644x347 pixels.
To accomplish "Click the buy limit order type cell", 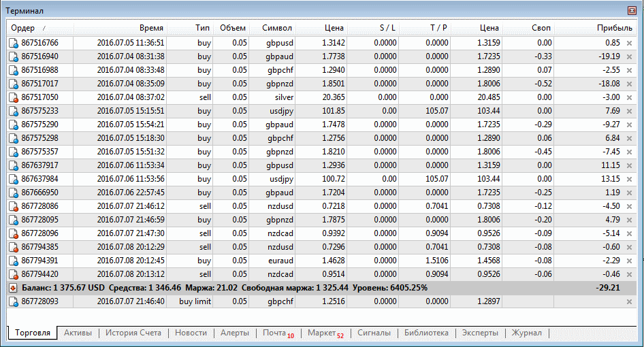I will 195,301.
